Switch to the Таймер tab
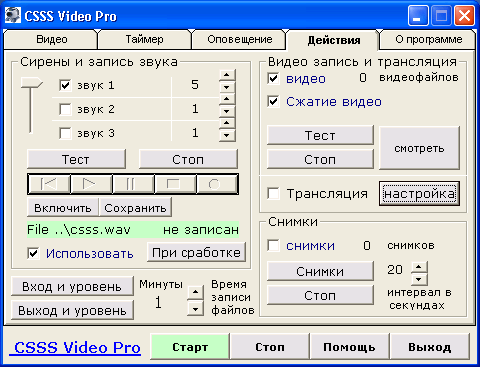This screenshot has width=480, height=367. point(144,39)
